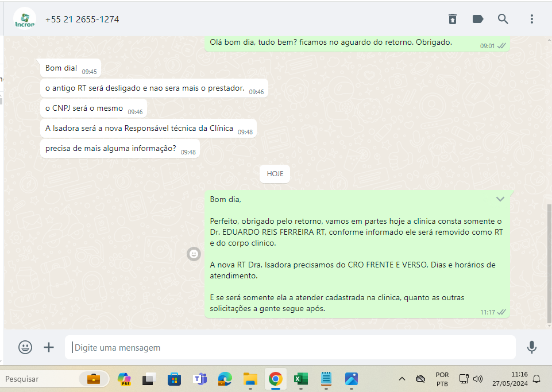Select message 'Olá bom dia, tudo bem?'

tap(357, 43)
